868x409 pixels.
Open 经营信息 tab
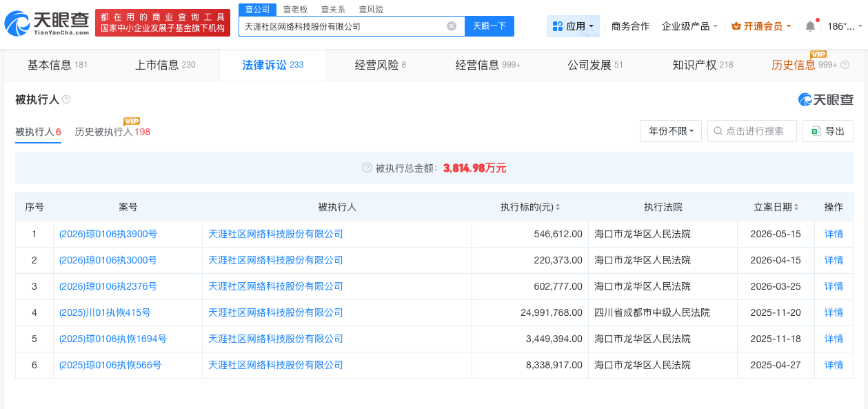click(488, 65)
